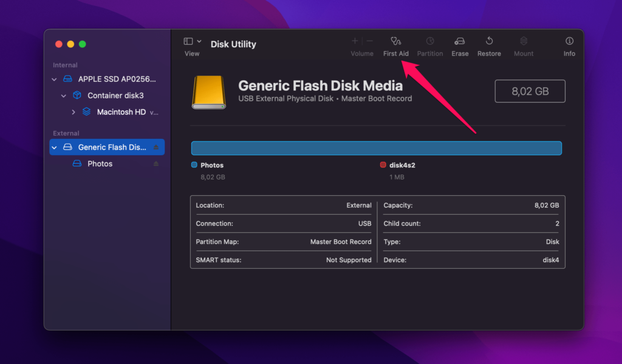Click the Container disk3 cube icon

77,95
